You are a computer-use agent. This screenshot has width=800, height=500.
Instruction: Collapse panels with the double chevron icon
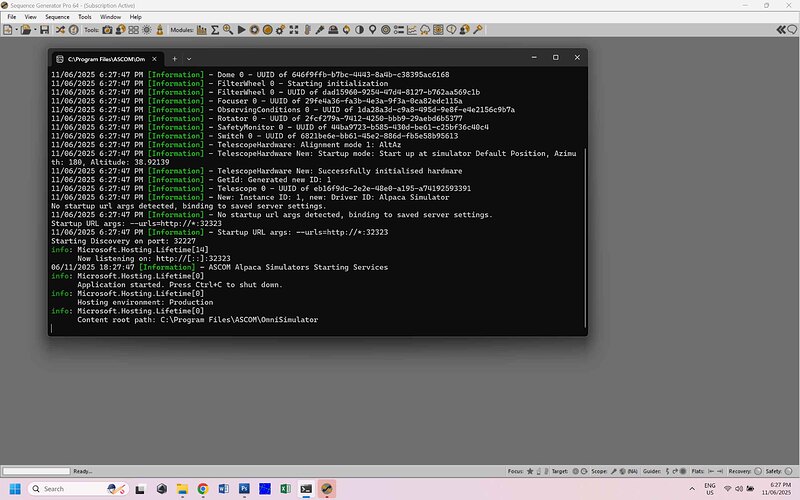[x=781, y=30]
